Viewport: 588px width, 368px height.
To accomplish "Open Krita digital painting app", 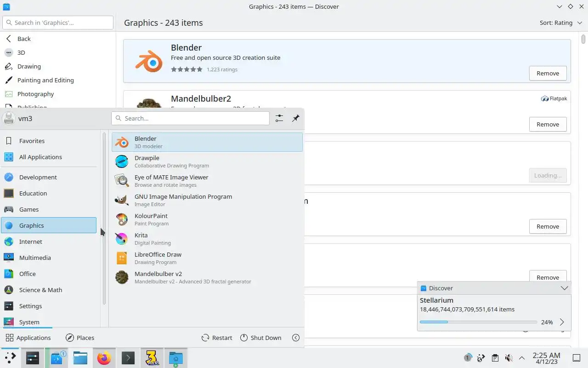I will 207,239.
